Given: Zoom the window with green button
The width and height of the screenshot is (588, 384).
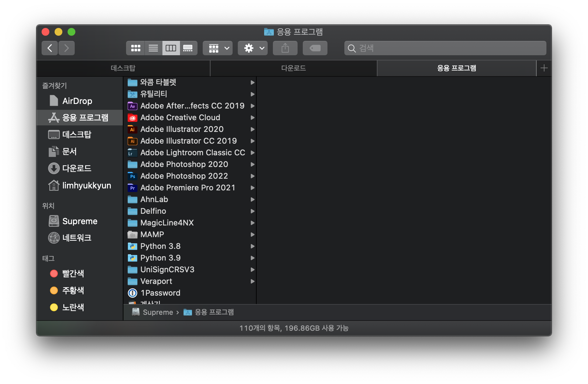Looking at the screenshot, I should 71,32.
